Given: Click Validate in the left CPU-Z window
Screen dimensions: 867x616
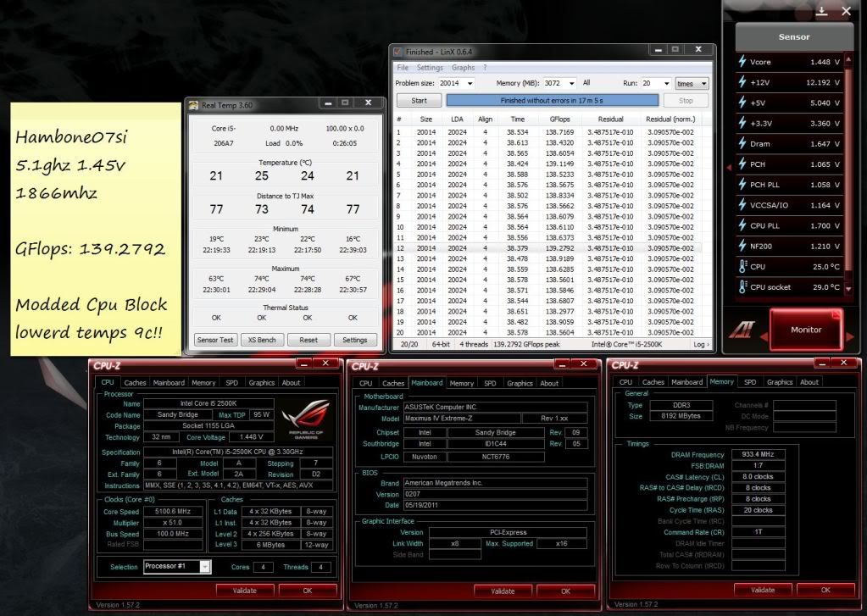Looking at the screenshot, I should click(244, 591).
